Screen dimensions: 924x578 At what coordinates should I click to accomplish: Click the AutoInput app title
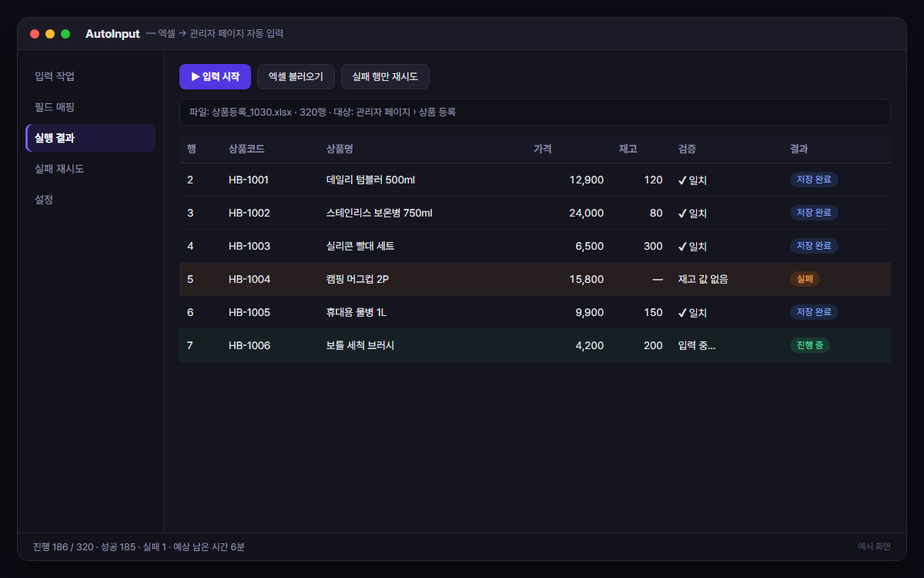click(x=112, y=34)
